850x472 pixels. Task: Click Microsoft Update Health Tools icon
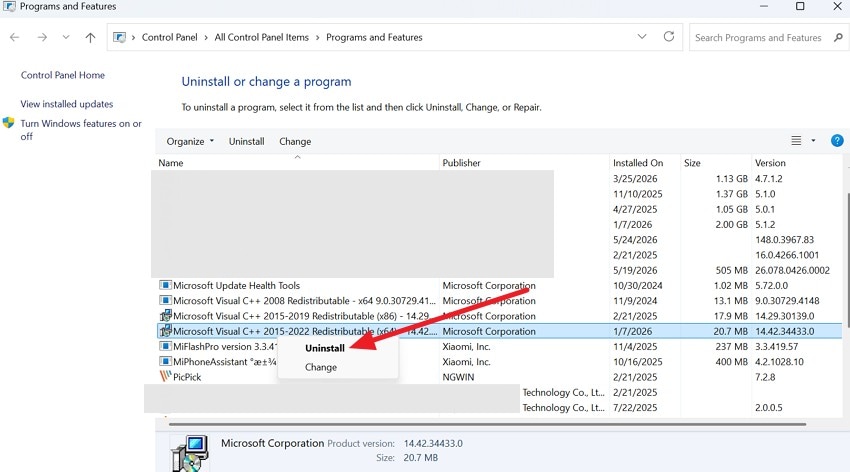coord(165,285)
